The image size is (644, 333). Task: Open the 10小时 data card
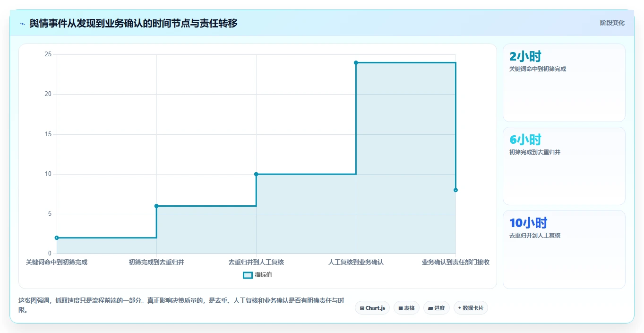[x=564, y=249]
